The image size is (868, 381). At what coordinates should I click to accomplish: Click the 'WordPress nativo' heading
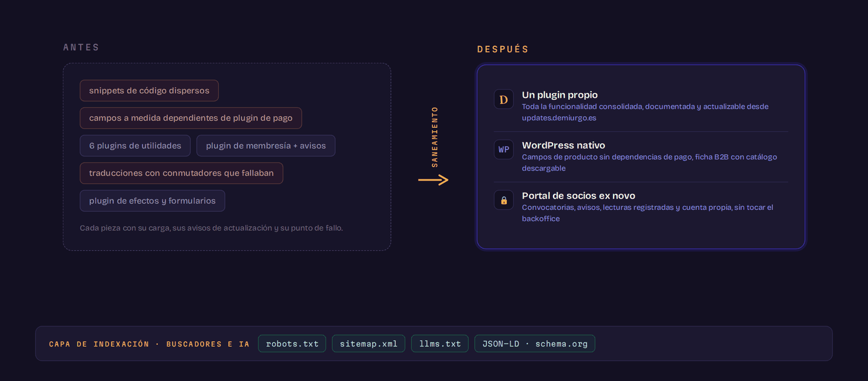564,145
